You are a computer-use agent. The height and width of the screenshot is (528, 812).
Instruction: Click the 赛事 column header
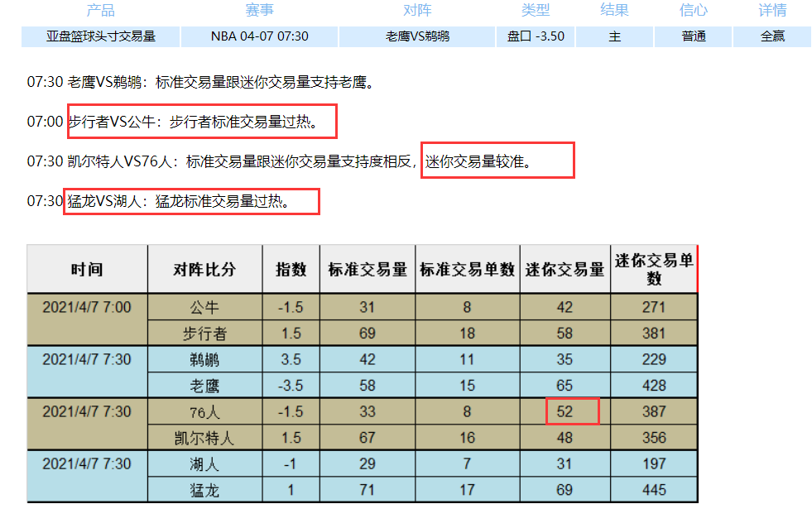coord(259,10)
